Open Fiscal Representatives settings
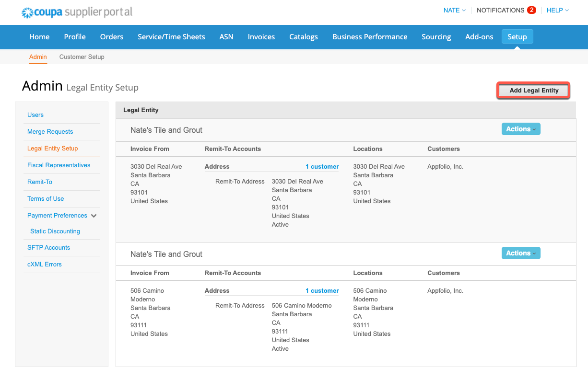 (x=59, y=165)
